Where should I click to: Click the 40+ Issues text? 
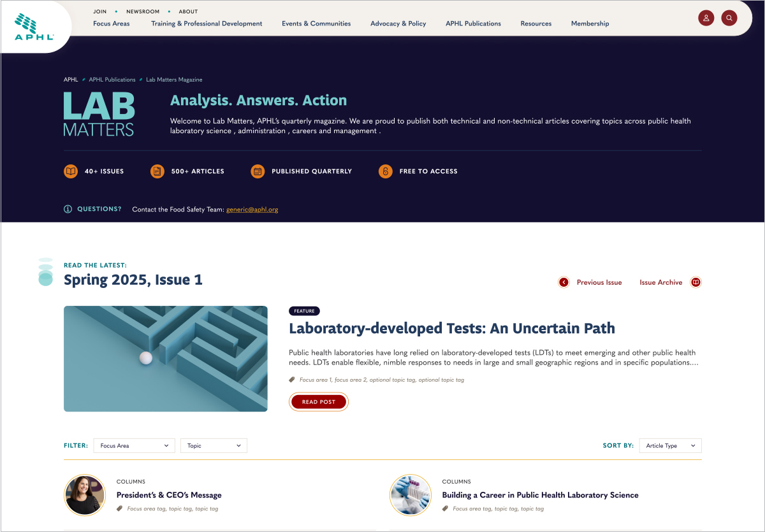coord(105,171)
